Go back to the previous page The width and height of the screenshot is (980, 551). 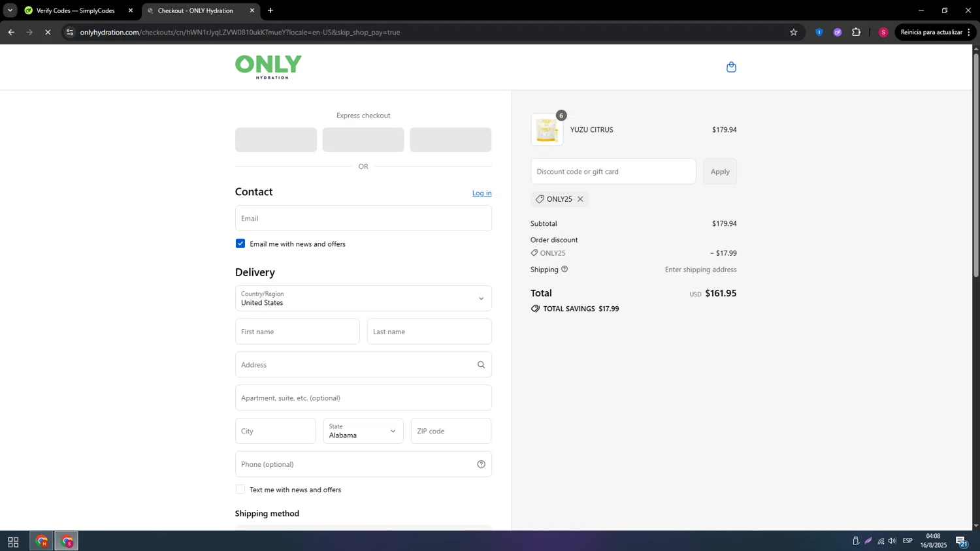(11, 32)
